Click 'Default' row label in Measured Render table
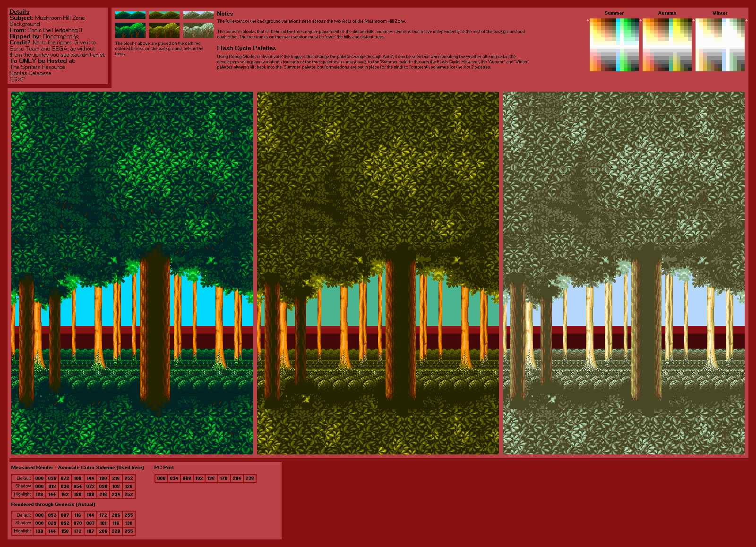This screenshot has width=756, height=547. (23, 479)
